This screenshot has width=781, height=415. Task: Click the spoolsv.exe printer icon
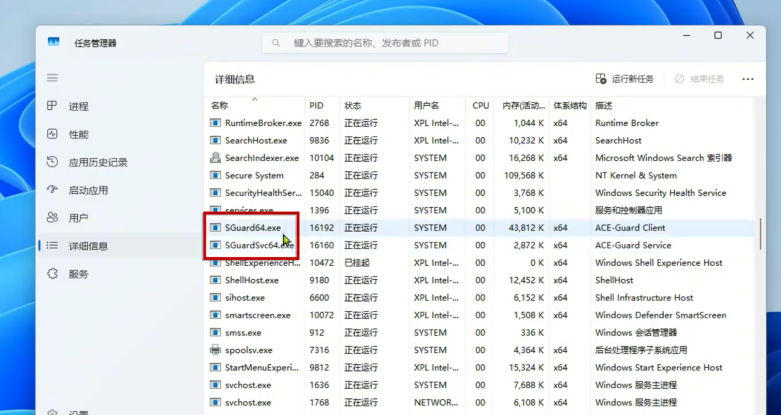(x=215, y=350)
